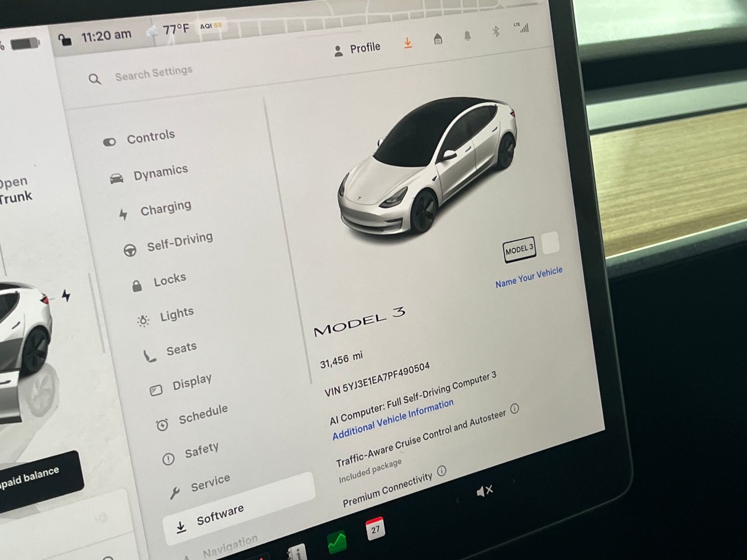747x560 pixels.
Task: Open the Profile menu
Action: tap(357, 49)
